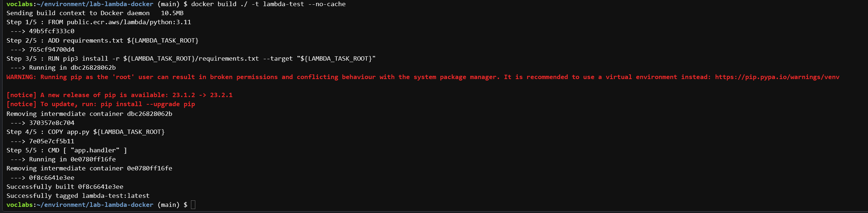Click 'Removing intermediate container 0e0780ff16fe' line
This screenshot has width=868, height=213.
(89, 168)
